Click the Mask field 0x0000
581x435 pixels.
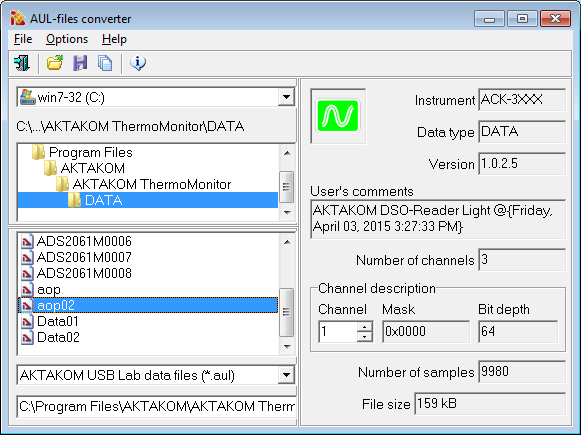coord(426,332)
